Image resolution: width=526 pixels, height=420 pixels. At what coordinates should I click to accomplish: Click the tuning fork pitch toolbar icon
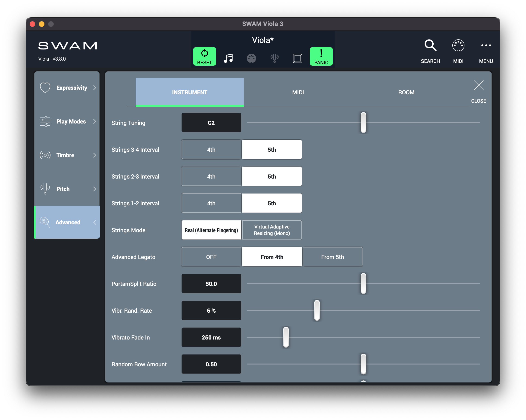coord(275,58)
